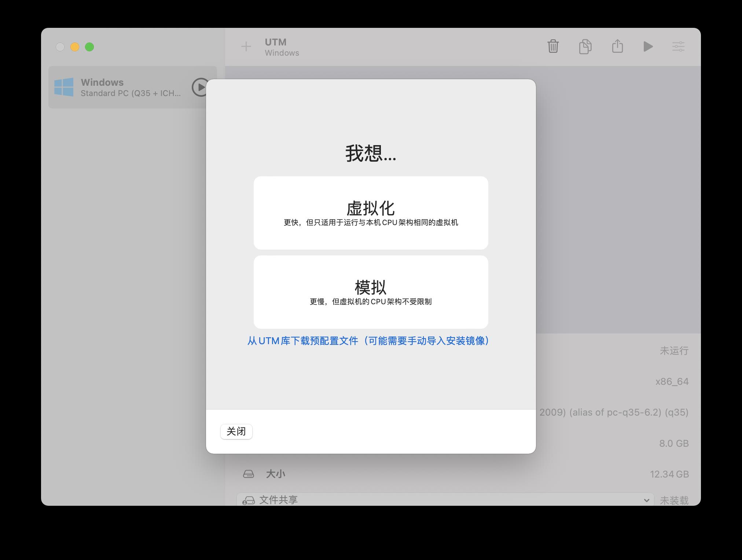Click the x86_64 architecture value
The height and width of the screenshot is (560, 742).
(x=672, y=382)
